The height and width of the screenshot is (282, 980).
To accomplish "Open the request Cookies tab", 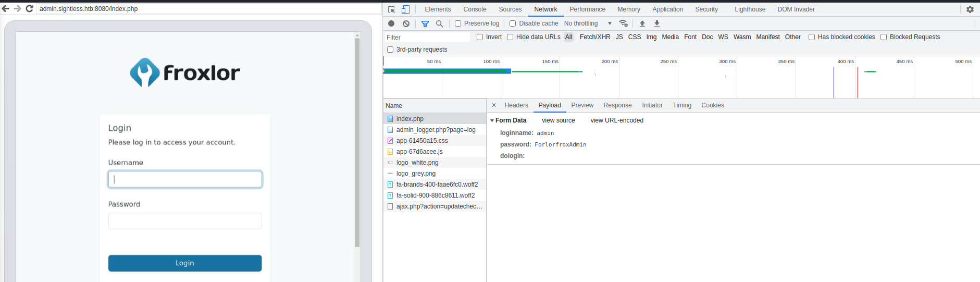I will click(x=713, y=105).
